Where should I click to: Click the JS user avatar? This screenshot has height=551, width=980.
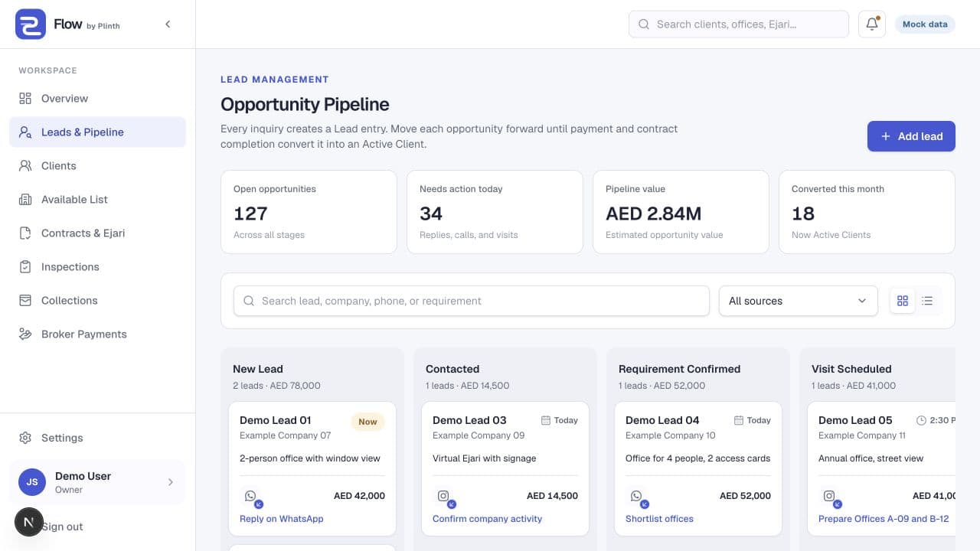tap(32, 482)
